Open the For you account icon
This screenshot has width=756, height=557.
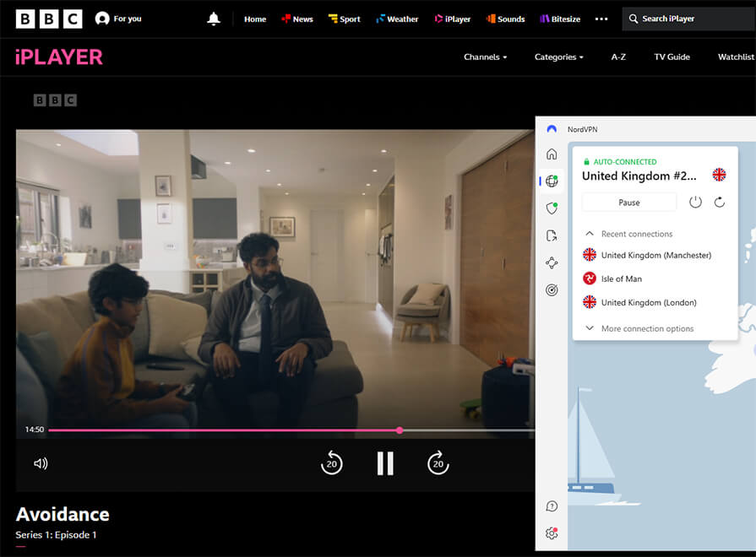(x=102, y=19)
